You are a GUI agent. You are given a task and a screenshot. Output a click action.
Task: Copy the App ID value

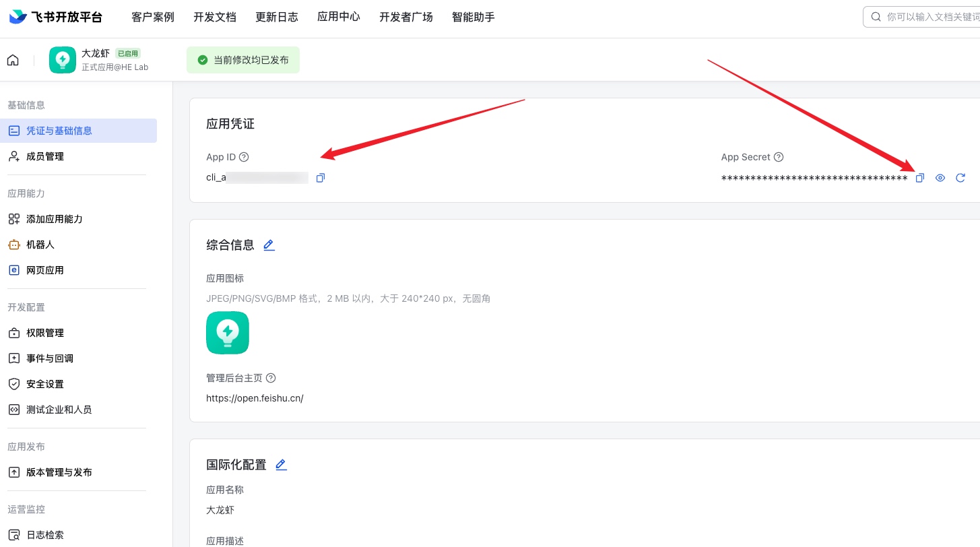click(321, 178)
